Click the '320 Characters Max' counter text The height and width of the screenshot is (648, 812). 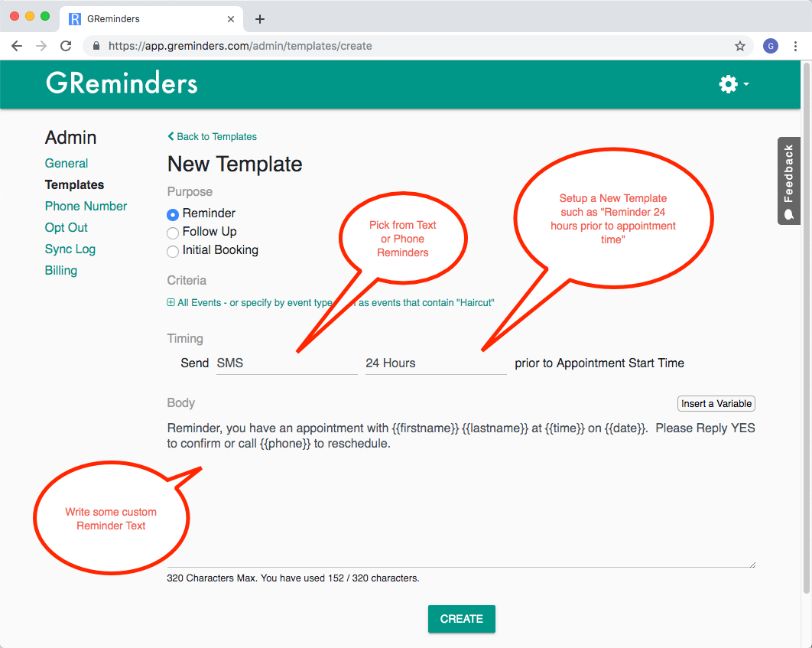click(293, 578)
